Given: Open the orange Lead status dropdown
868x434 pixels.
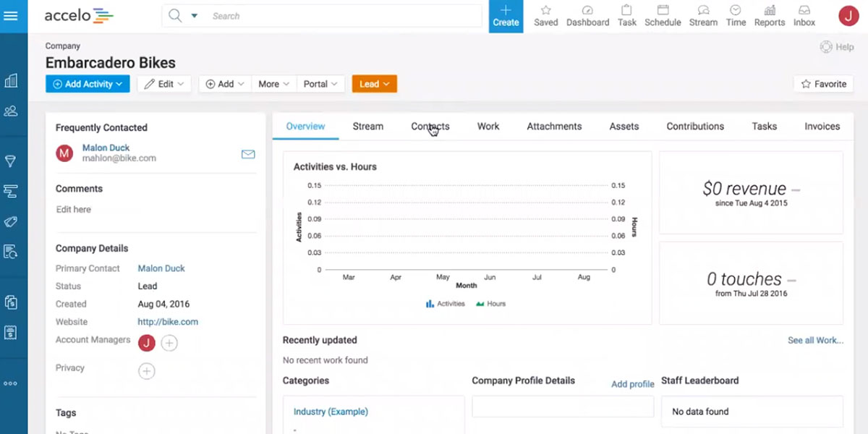Looking at the screenshot, I should (374, 84).
